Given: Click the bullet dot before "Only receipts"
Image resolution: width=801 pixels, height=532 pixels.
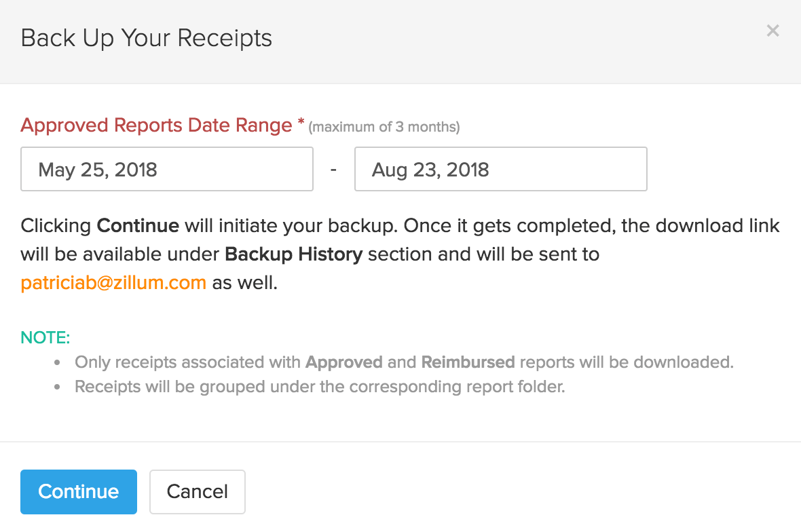Looking at the screenshot, I should click(58, 363).
